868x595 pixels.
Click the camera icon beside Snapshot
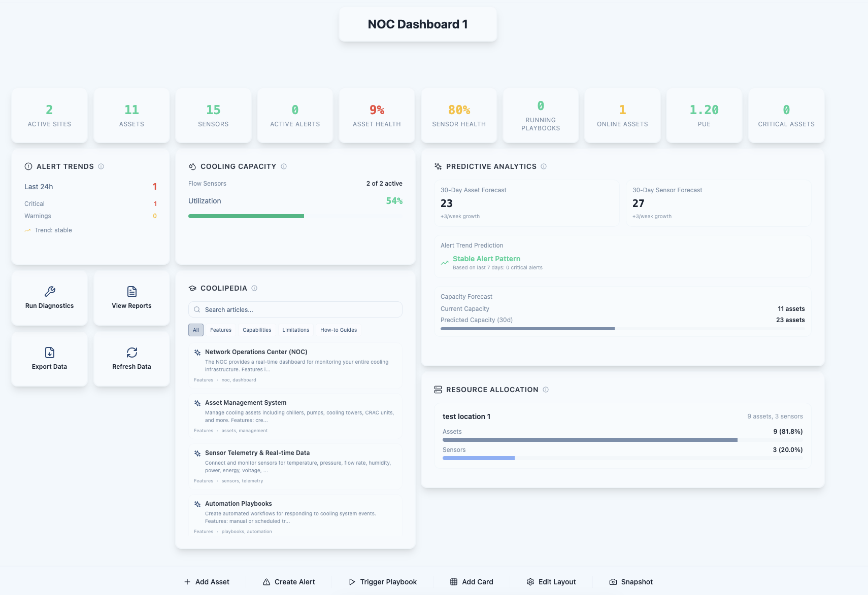coord(613,582)
